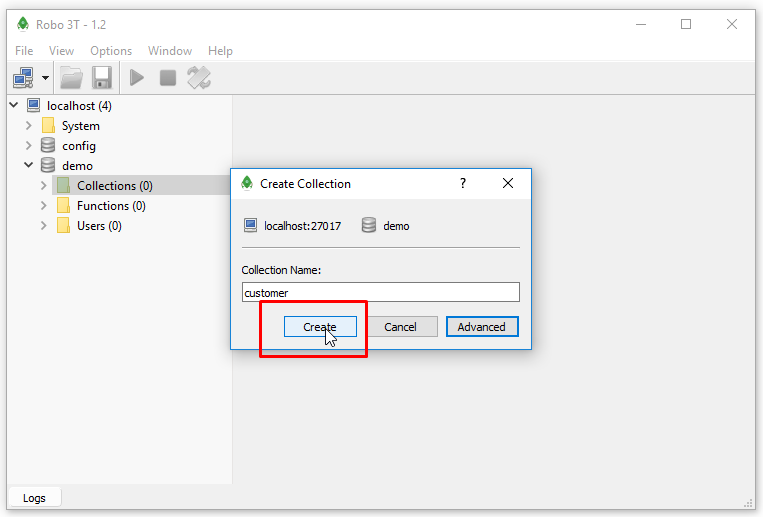Click the Robo 3T app icon in title bar
Image resolution: width=763 pixels, height=517 pixels.
tap(22, 24)
